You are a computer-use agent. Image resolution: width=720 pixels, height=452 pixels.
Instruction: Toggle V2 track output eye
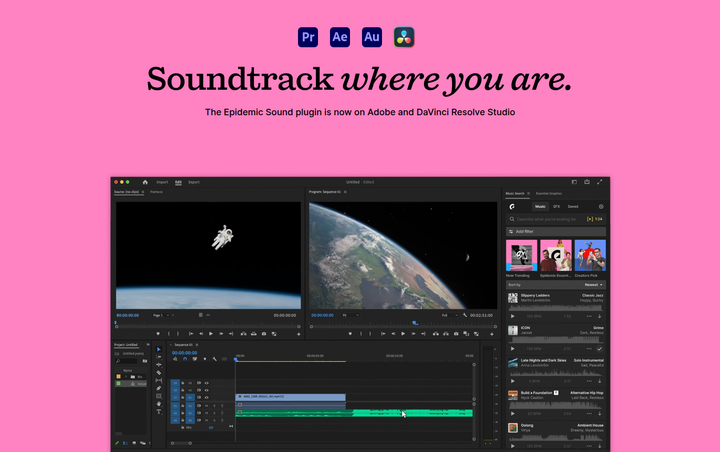point(207,390)
